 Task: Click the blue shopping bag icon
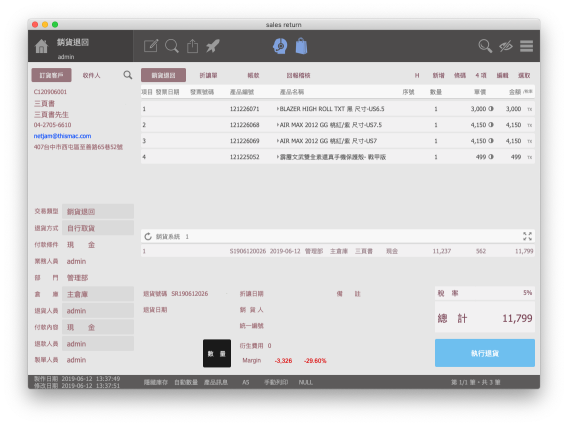[x=301, y=46]
